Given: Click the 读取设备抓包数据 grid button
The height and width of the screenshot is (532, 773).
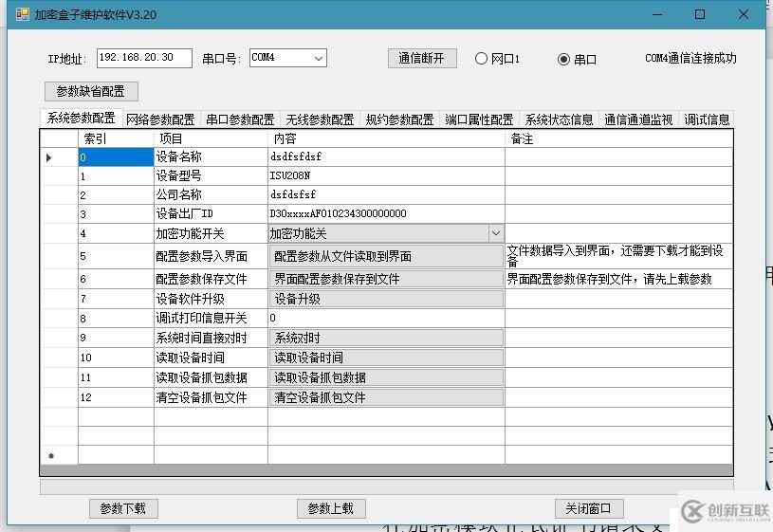Looking at the screenshot, I should click(x=386, y=377).
